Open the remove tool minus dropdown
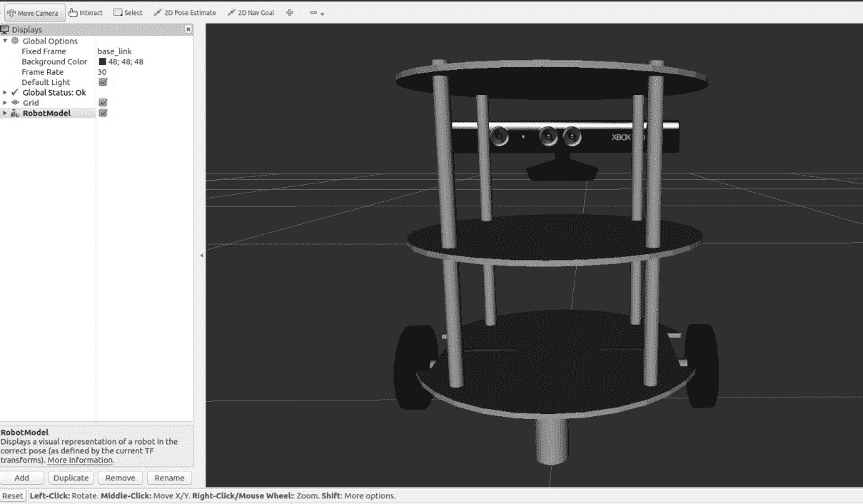The width and height of the screenshot is (863, 504). click(317, 13)
